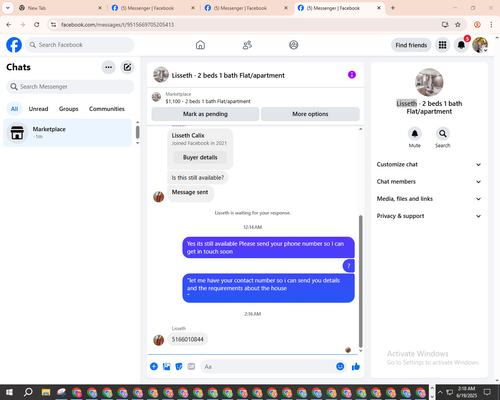Open the Home feed icon

pos(200,45)
